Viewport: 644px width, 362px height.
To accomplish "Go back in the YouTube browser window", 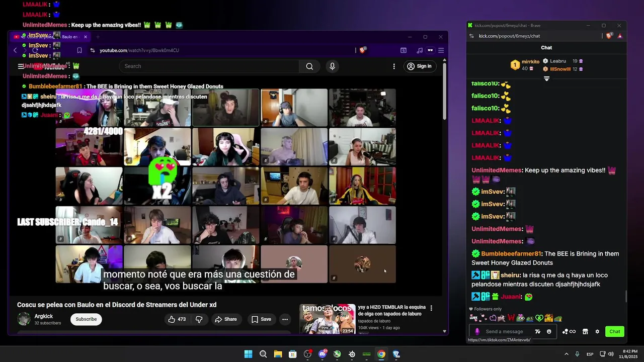I will (15, 50).
